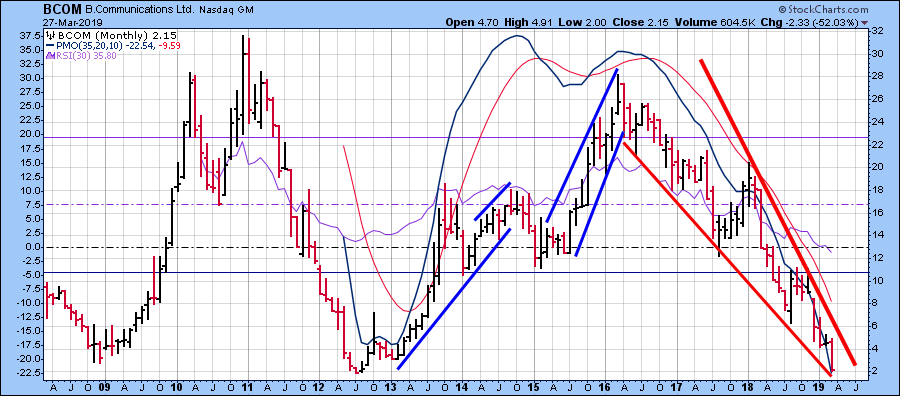Click the 'High 4.91' value
The width and height of the screenshot is (900, 396).
527,23
